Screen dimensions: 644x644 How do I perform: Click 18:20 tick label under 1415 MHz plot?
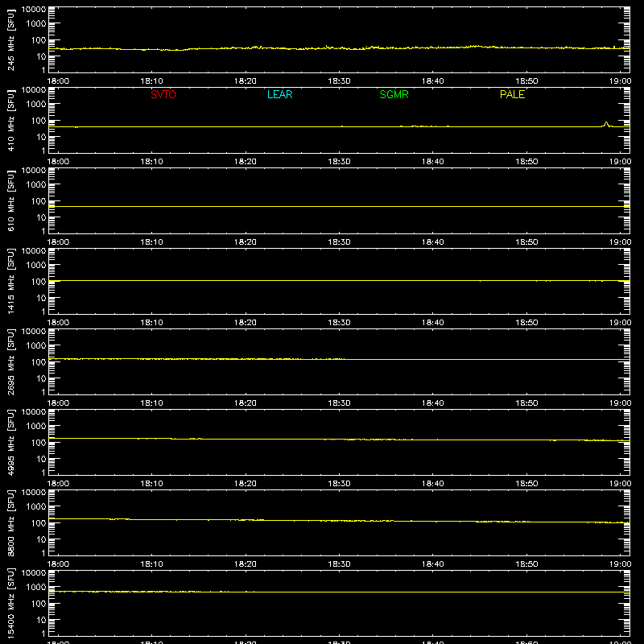[x=246, y=323]
